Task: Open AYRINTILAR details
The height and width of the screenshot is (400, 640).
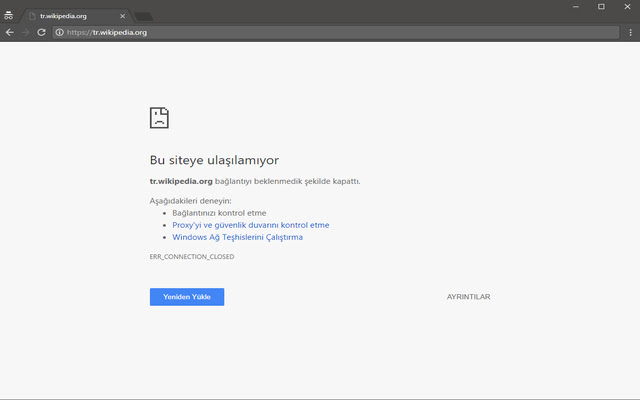Action: [468, 297]
